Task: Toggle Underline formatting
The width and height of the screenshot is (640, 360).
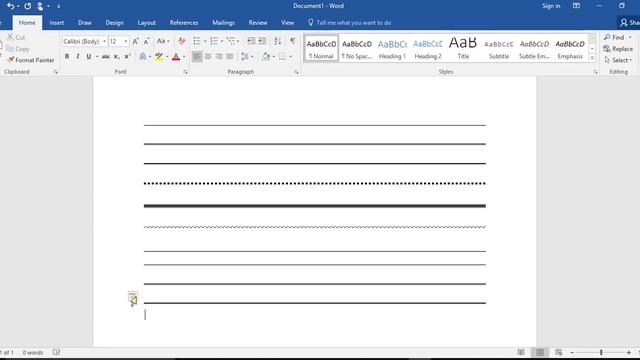Action: coord(89,56)
